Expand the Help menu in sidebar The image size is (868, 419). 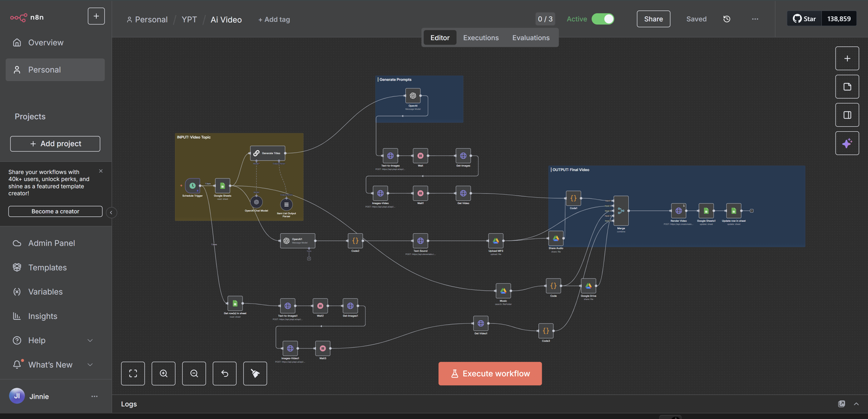tap(90, 340)
